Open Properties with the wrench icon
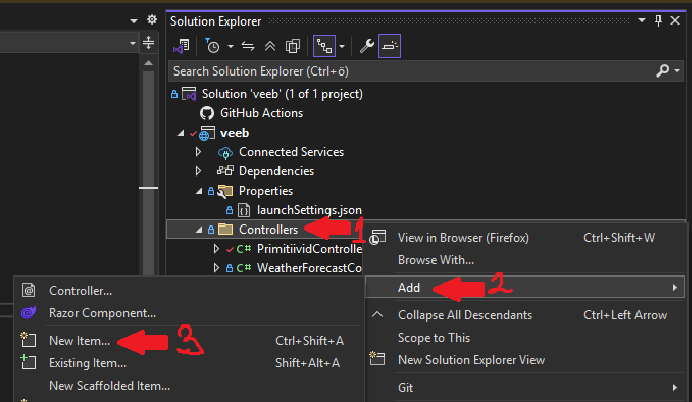Viewport: 692px width, 402px height. [366, 46]
